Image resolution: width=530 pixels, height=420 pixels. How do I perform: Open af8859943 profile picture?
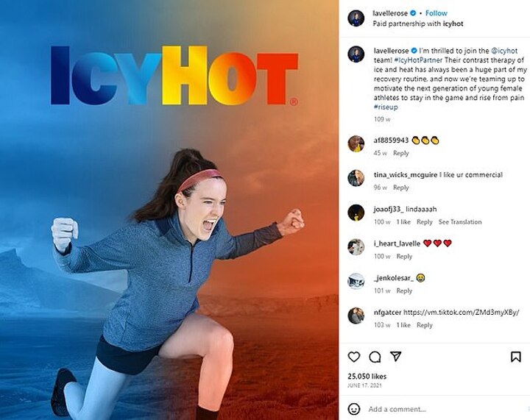[356, 143]
